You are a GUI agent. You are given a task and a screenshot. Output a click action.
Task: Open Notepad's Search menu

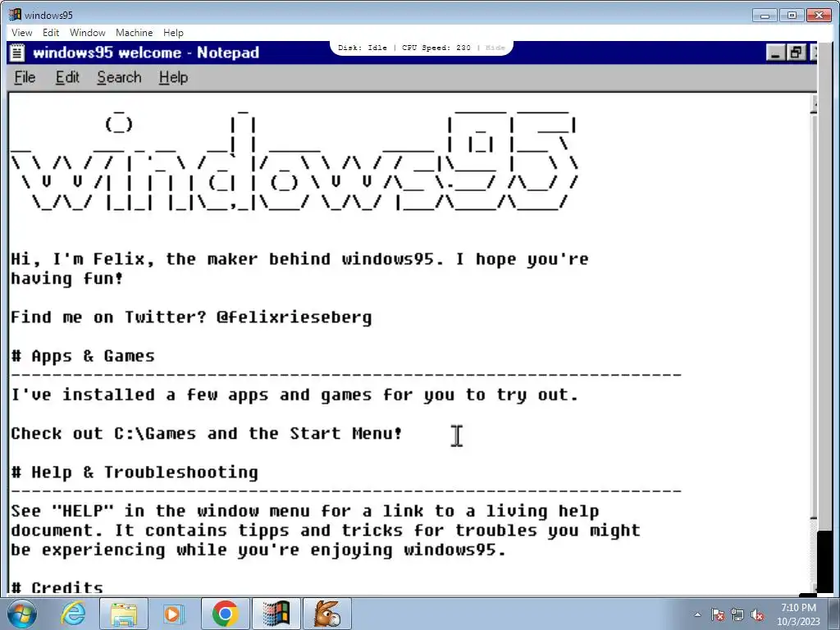click(119, 77)
